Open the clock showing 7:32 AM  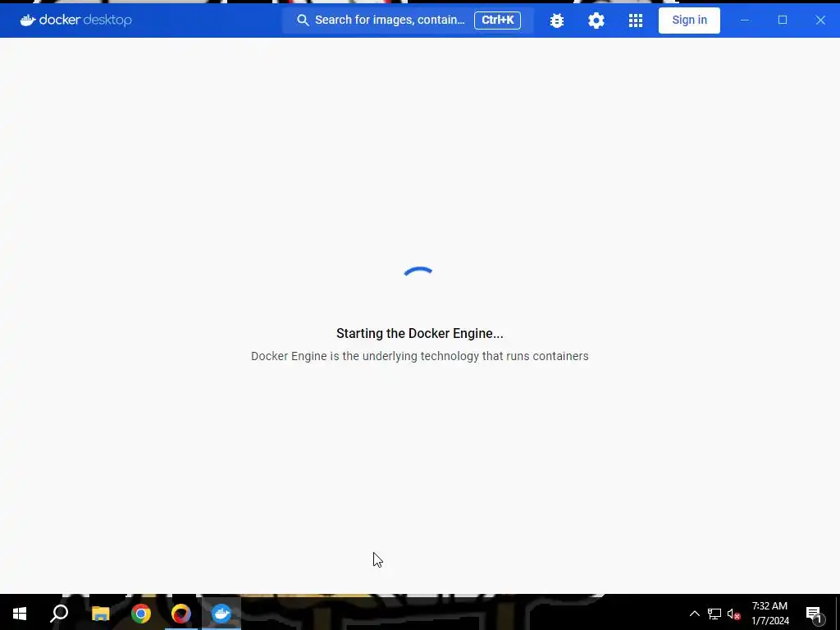[769, 614]
